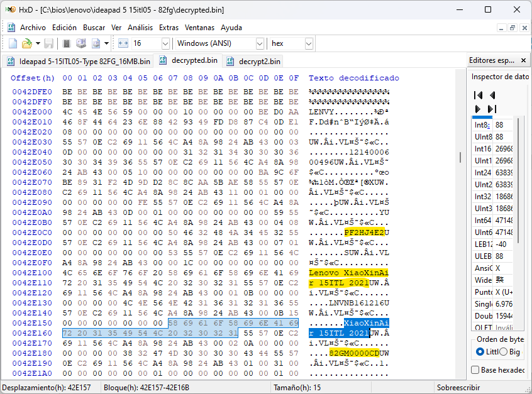Open the Ventanas menu
The height and width of the screenshot is (394, 532).
[199, 28]
